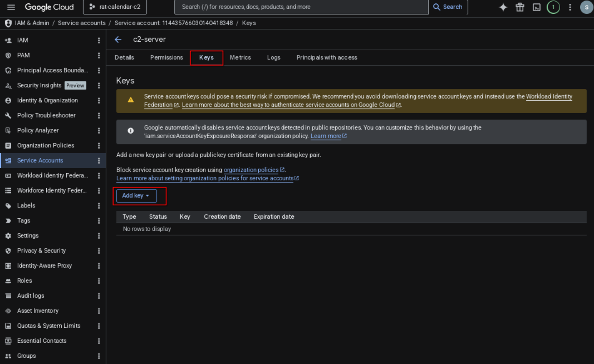Go back using the arrow beside c2-server
The image size is (594, 364).
click(118, 39)
